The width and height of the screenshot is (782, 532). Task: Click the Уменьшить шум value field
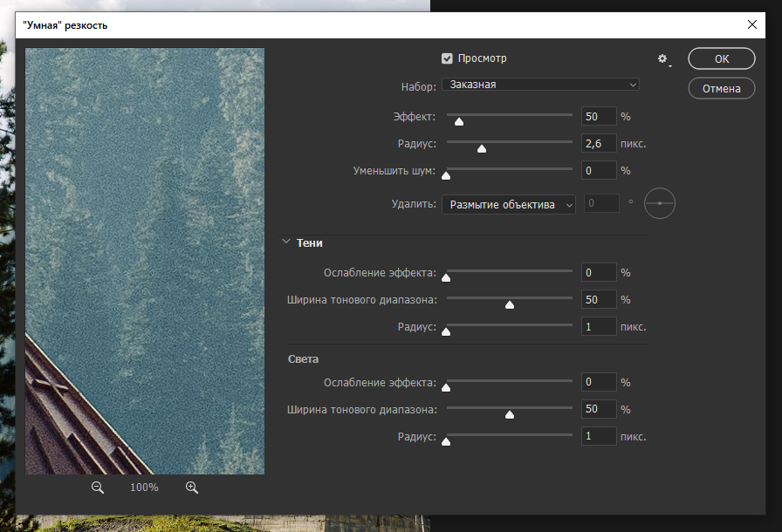pyautogui.click(x=599, y=170)
